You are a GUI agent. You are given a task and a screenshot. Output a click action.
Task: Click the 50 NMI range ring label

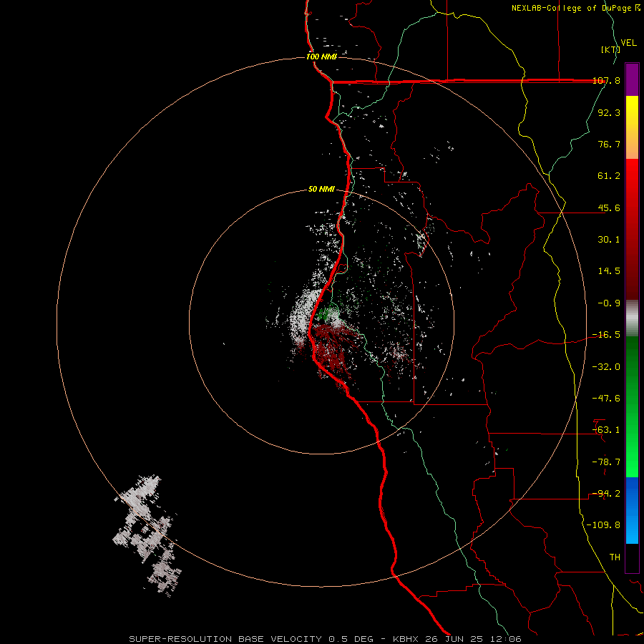321,189
